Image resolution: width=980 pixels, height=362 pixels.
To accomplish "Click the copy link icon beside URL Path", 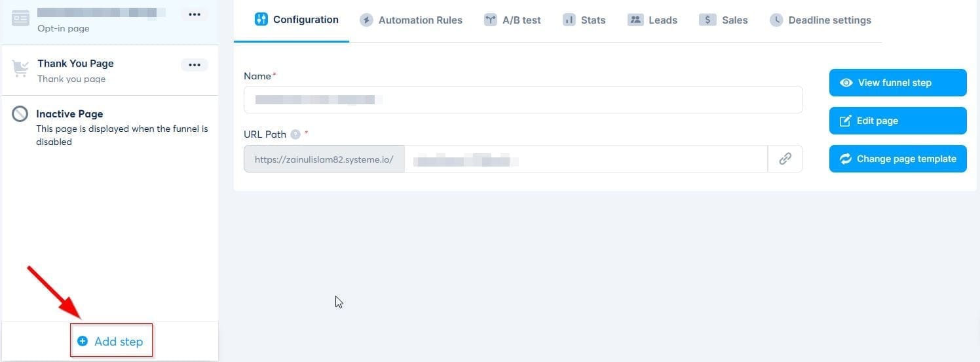I will (785, 159).
